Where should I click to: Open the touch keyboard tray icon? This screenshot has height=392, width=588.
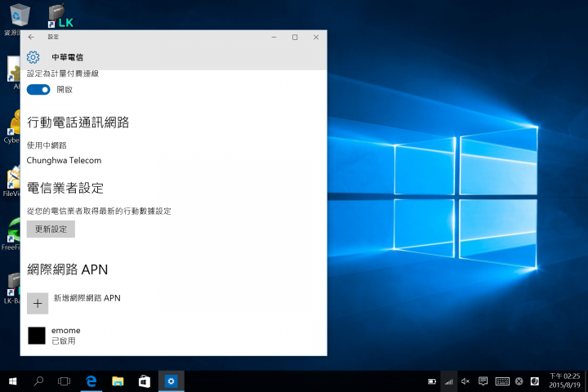click(502, 381)
